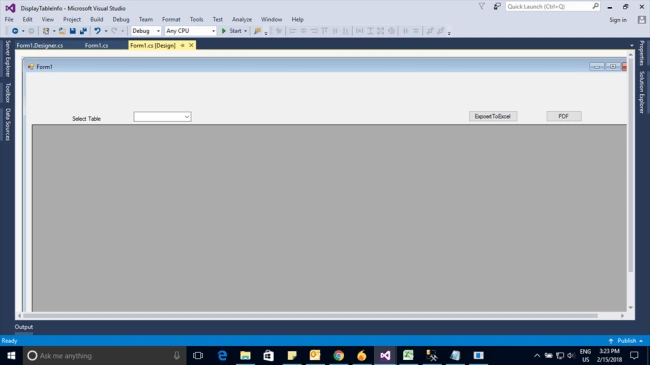The width and height of the screenshot is (650, 365).
Task: Open the Help menu
Action: (297, 19)
